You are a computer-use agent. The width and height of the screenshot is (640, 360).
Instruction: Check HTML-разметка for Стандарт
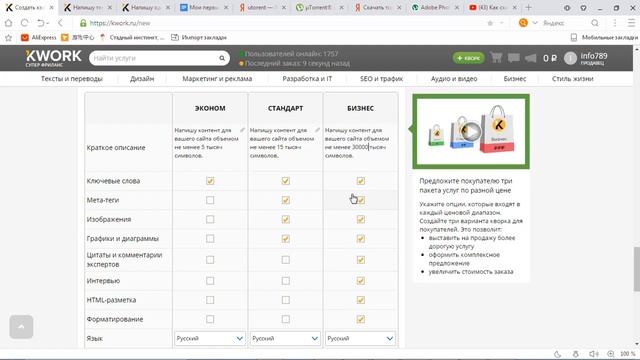[285, 300]
